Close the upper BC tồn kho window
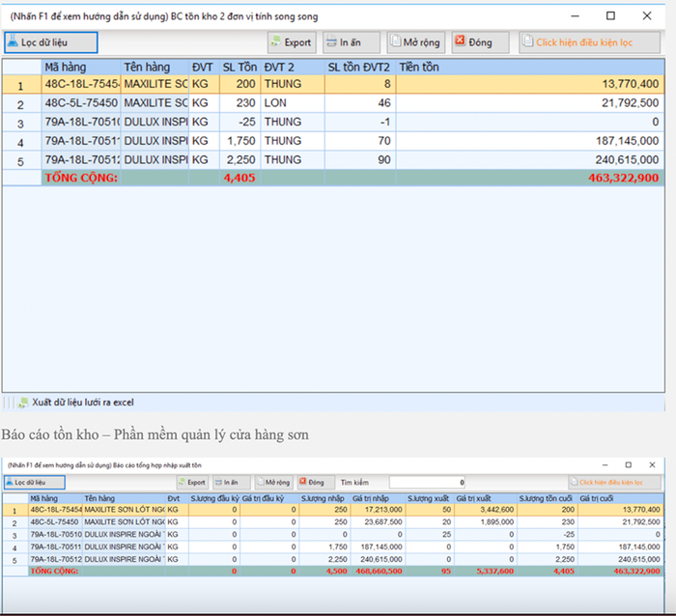Viewport: 676px width, 616px height. tap(647, 16)
